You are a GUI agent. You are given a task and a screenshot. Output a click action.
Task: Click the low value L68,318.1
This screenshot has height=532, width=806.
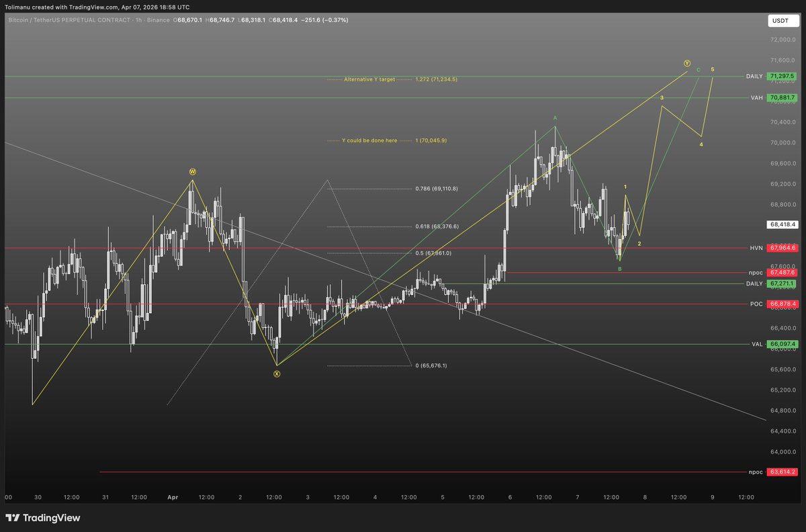tap(252, 20)
